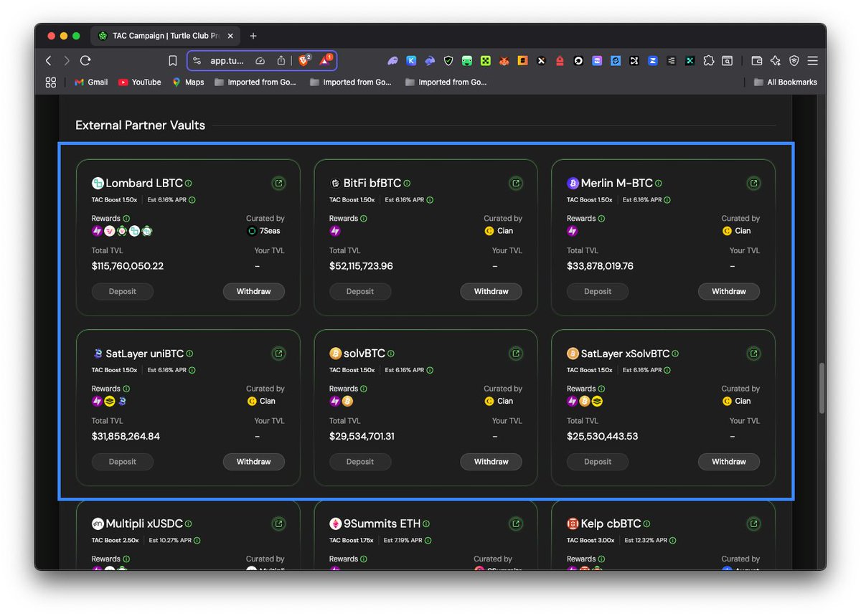Withdraw from solvBTC vault
861x616 pixels.
click(491, 462)
